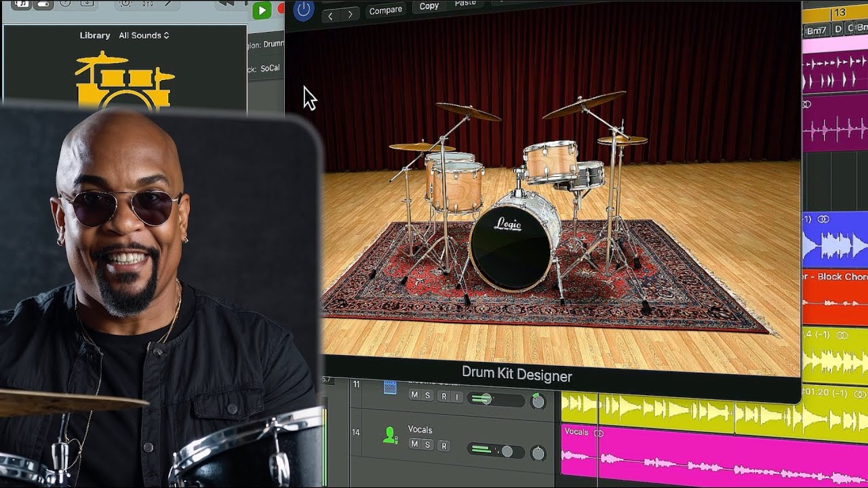Click the Drum Kit Designer title label
This screenshot has height=488, width=868.
coord(517,375)
